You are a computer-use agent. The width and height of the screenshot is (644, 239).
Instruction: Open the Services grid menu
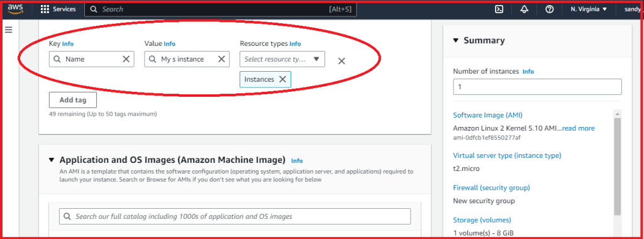(58, 9)
